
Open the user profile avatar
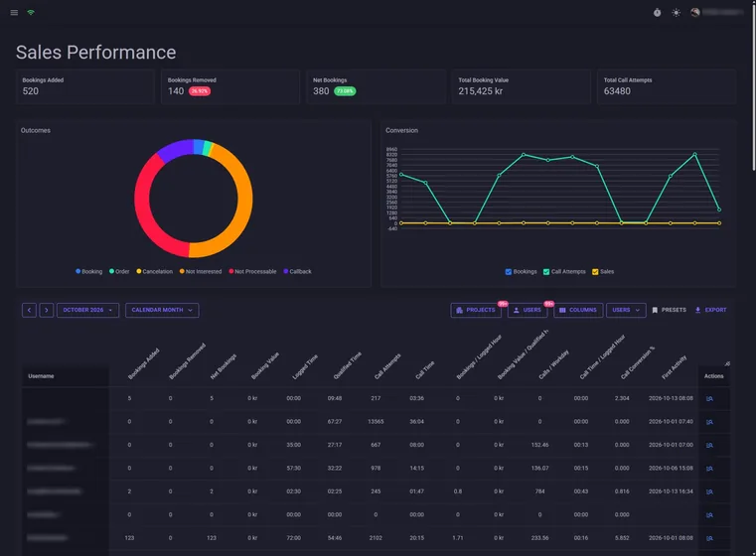[x=694, y=13]
